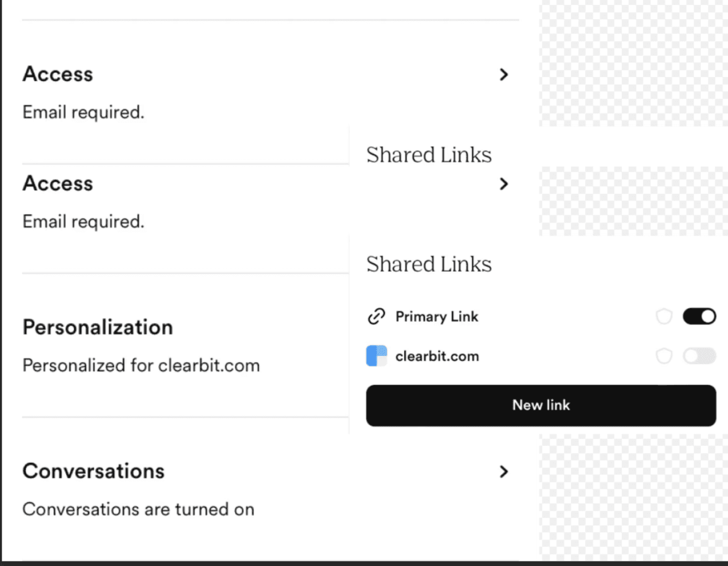The height and width of the screenshot is (566, 728).
Task: Select the Conversations section heading
Action: click(94, 471)
